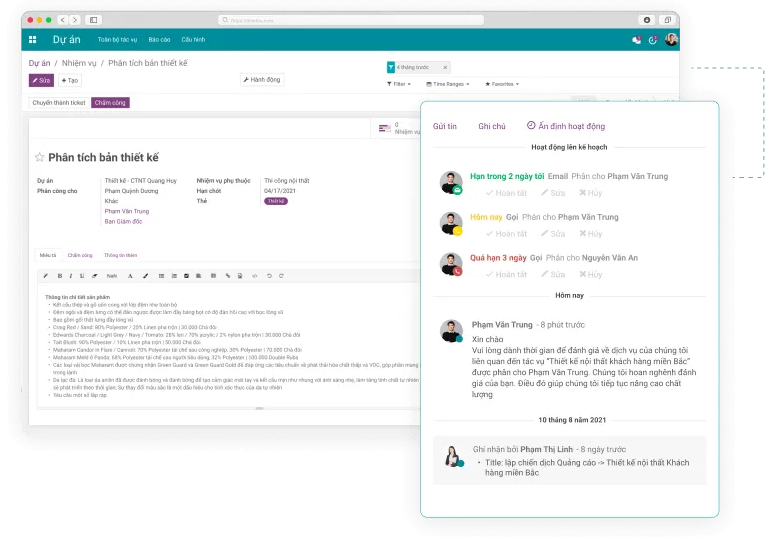Open the Báo cáo menu
The image size is (771, 538).
159,40
